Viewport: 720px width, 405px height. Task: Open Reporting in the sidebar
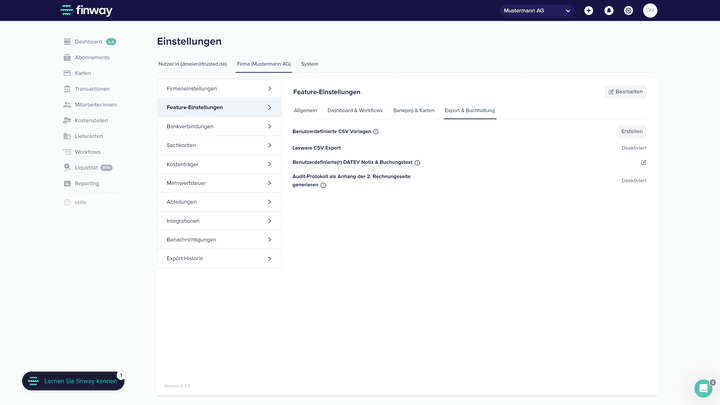coord(87,183)
